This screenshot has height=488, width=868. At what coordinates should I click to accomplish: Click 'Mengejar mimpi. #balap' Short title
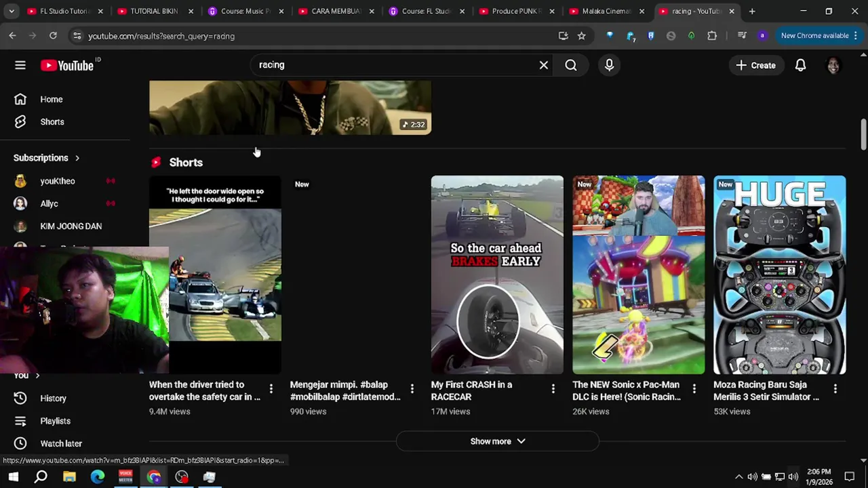pos(345,390)
